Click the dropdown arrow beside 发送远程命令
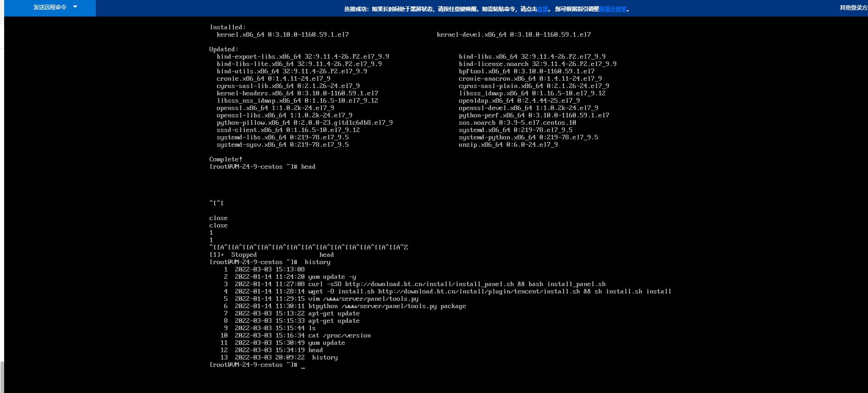Viewport: 868px width, 393px height. [x=75, y=7]
